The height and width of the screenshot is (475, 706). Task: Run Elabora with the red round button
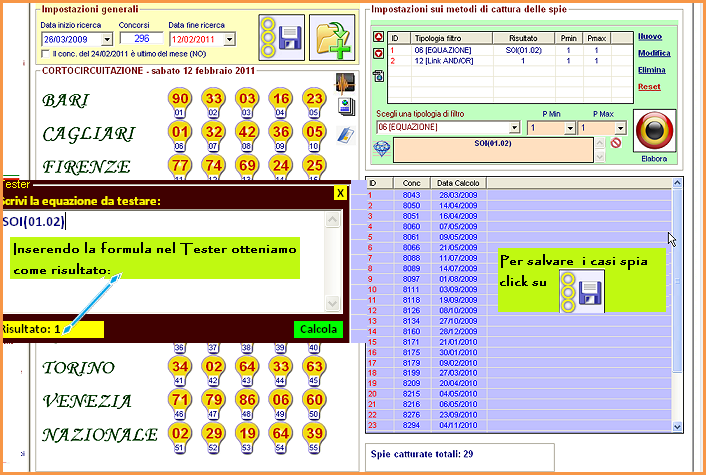click(x=655, y=131)
